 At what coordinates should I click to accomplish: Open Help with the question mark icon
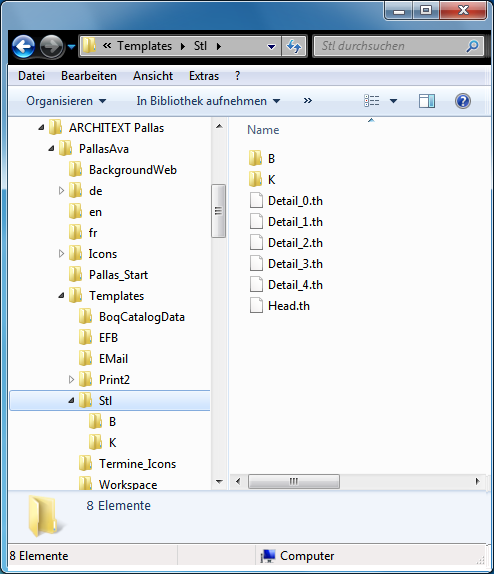[x=463, y=101]
